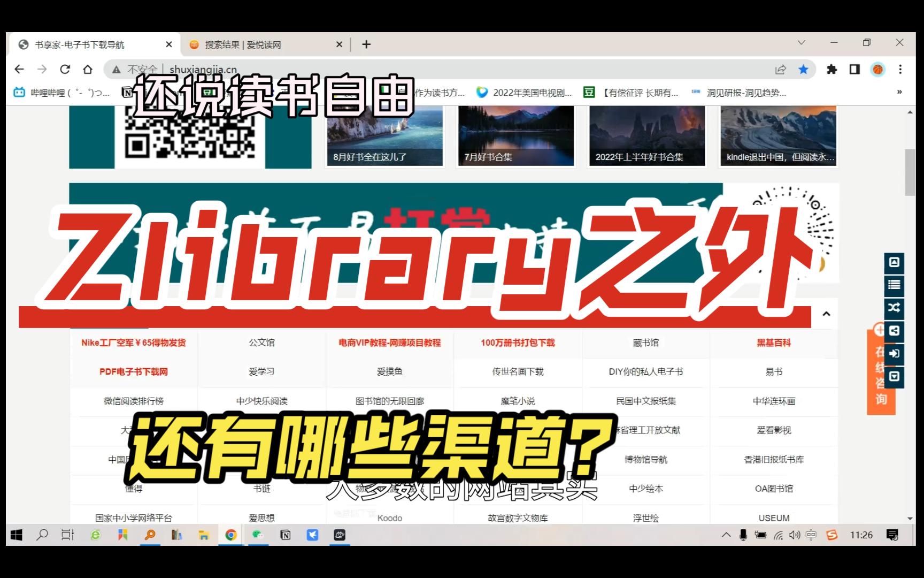Open the 中华连环画 link
924x578 pixels.
click(x=774, y=401)
